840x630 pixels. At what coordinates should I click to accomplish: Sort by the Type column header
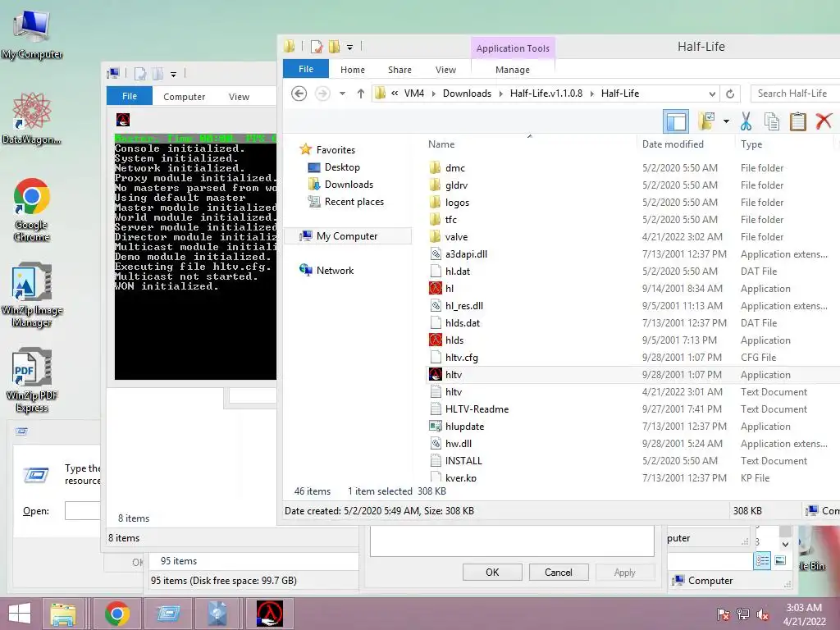(751, 144)
